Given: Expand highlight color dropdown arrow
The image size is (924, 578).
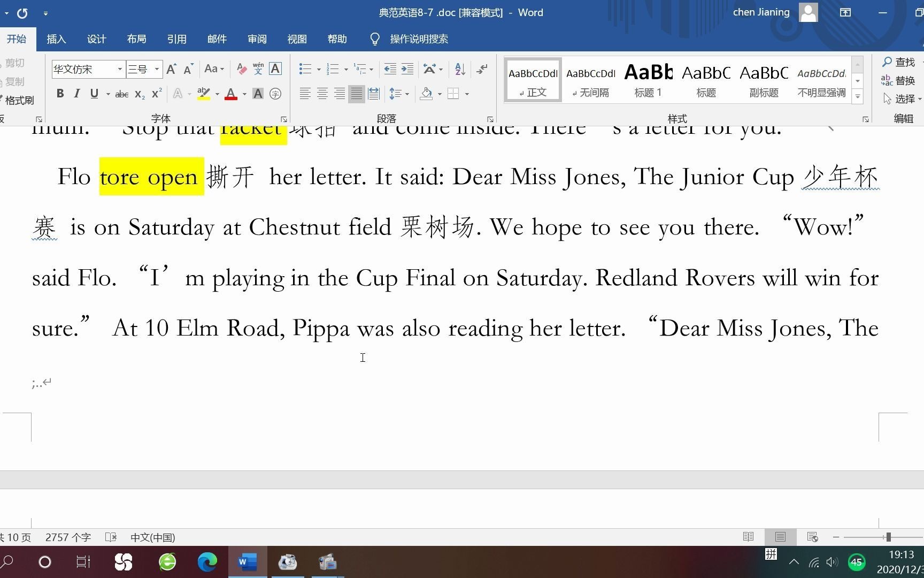Looking at the screenshot, I should 217,94.
